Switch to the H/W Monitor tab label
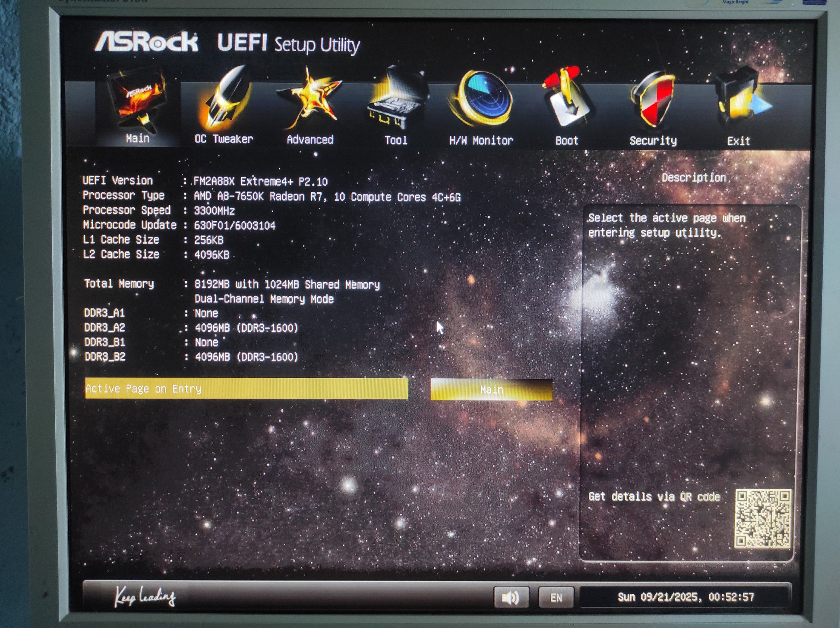This screenshot has height=628, width=840. [481, 141]
